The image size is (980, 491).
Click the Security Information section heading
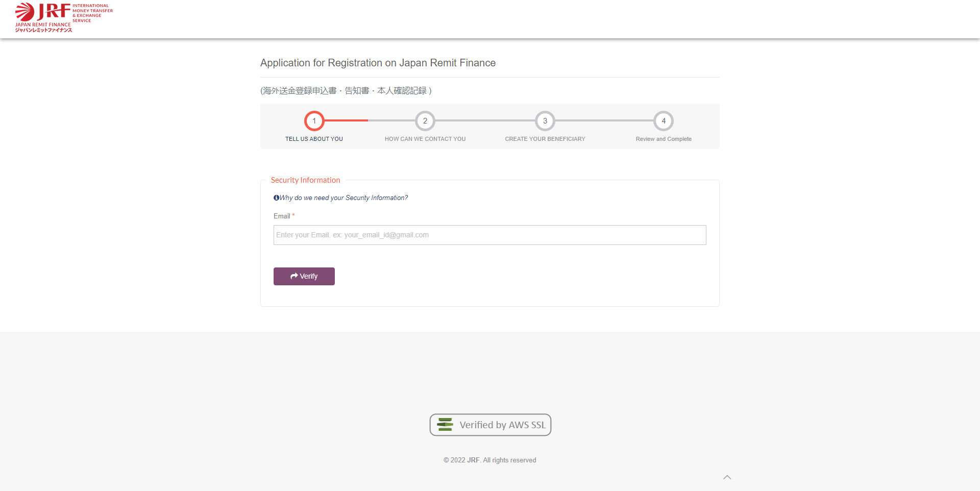tap(305, 180)
